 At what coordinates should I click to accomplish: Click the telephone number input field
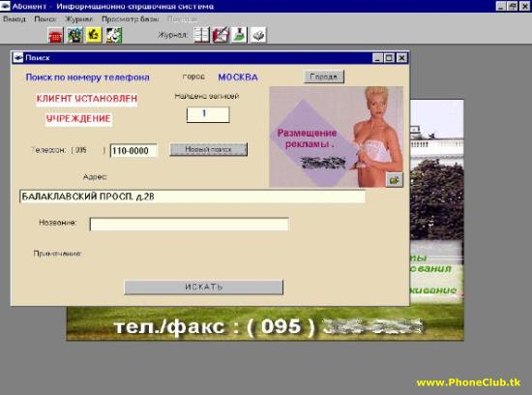(133, 150)
